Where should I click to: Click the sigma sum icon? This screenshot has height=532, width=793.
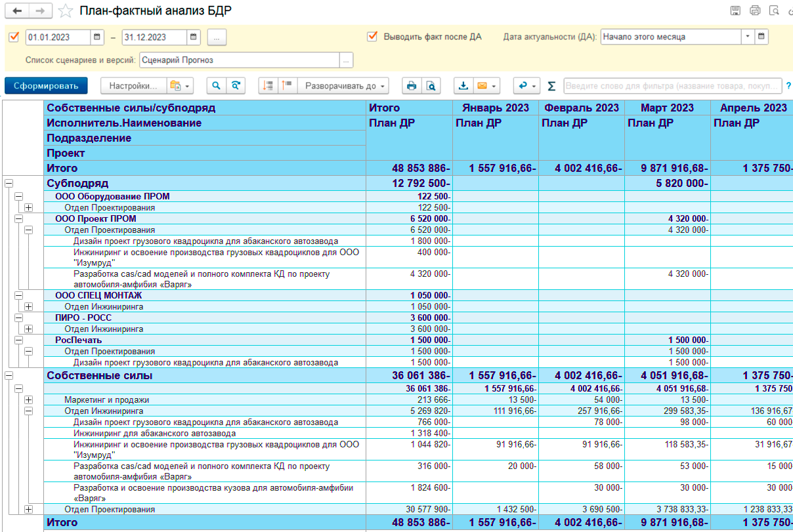pyautogui.click(x=551, y=86)
